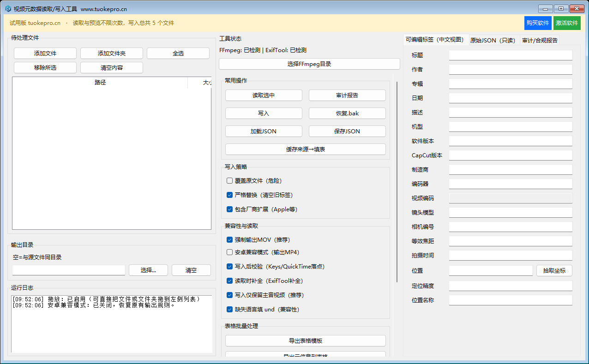Click 审计报告 button
Screen dimensions: 589x364
click(347, 95)
